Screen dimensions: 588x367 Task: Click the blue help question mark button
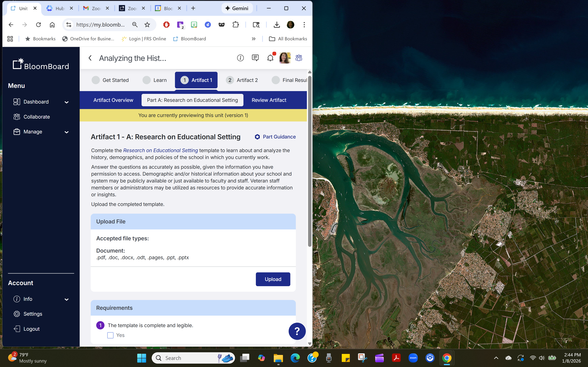[297, 331]
